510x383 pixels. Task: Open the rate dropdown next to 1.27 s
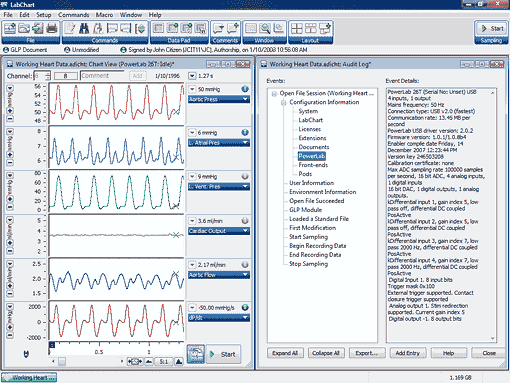tap(192, 76)
